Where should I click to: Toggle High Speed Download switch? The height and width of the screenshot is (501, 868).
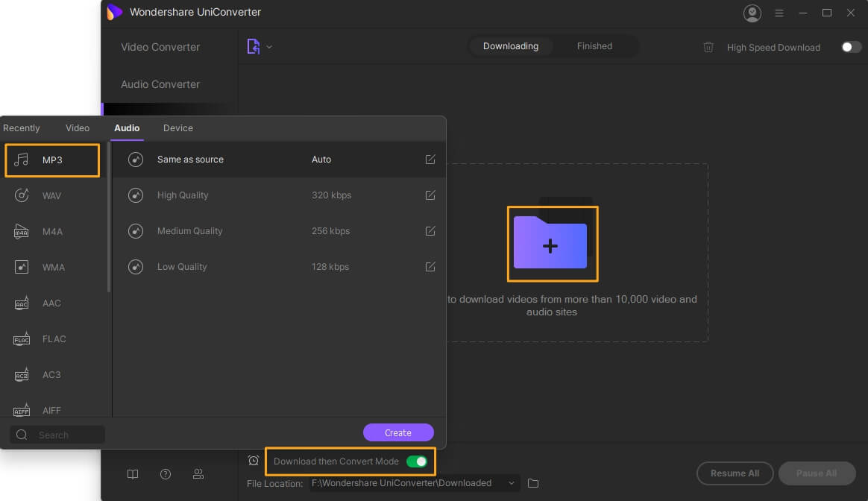coord(851,47)
